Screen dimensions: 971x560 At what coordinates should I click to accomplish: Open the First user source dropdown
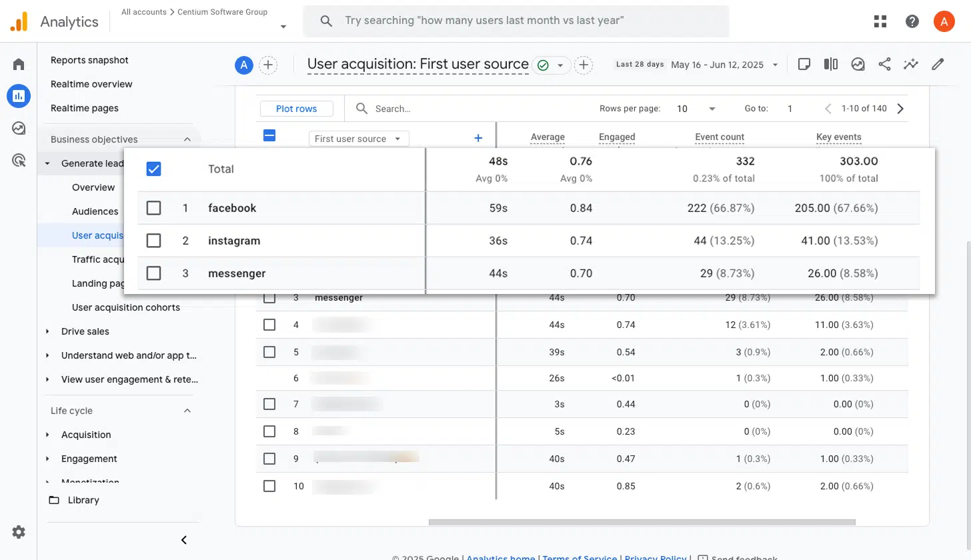[x=358, y=139]
